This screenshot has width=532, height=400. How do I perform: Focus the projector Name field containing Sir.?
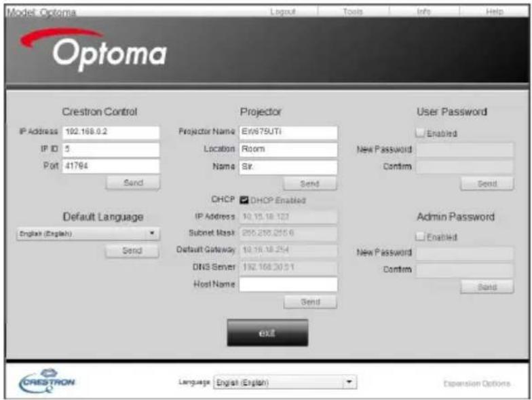click(x=288, y=167)
